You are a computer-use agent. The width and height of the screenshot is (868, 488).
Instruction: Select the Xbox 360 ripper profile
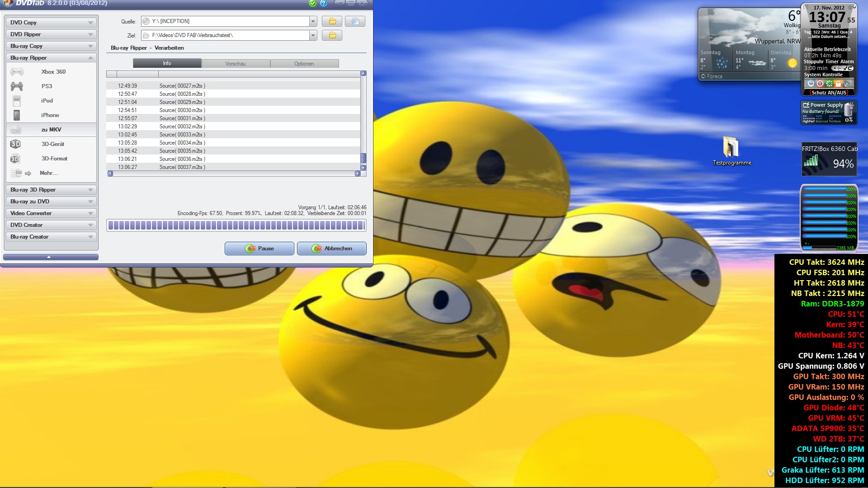coord(53,71)
